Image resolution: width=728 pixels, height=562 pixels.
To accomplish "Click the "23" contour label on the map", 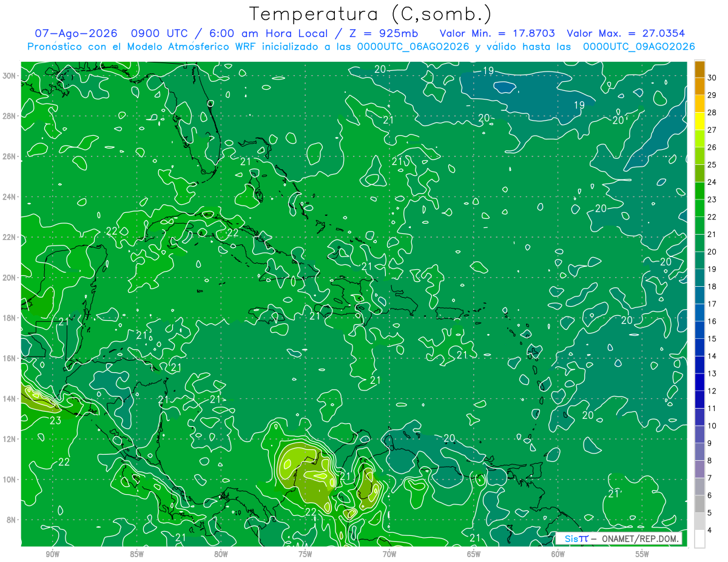I will tap(55, 420).
